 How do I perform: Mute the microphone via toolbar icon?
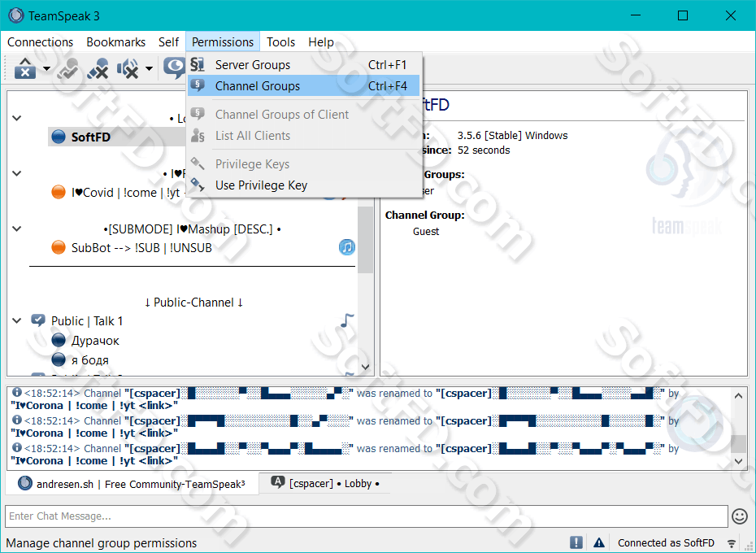98,68
